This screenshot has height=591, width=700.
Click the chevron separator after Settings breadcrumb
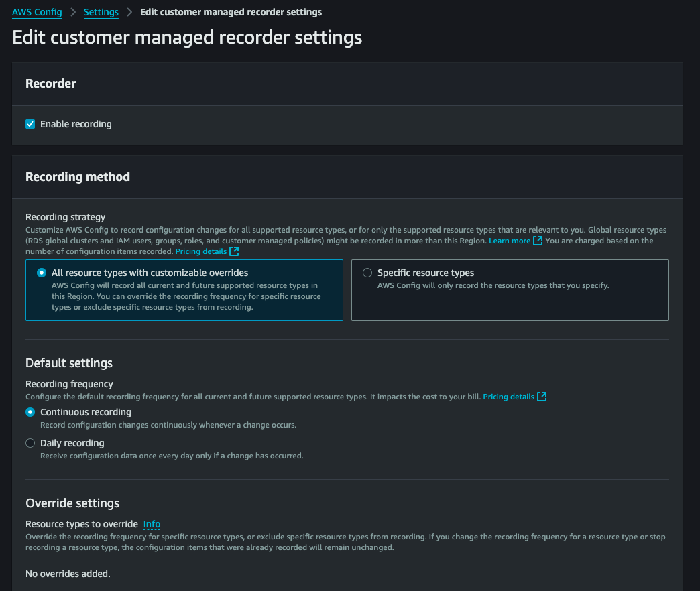click(x=129, y=12)
